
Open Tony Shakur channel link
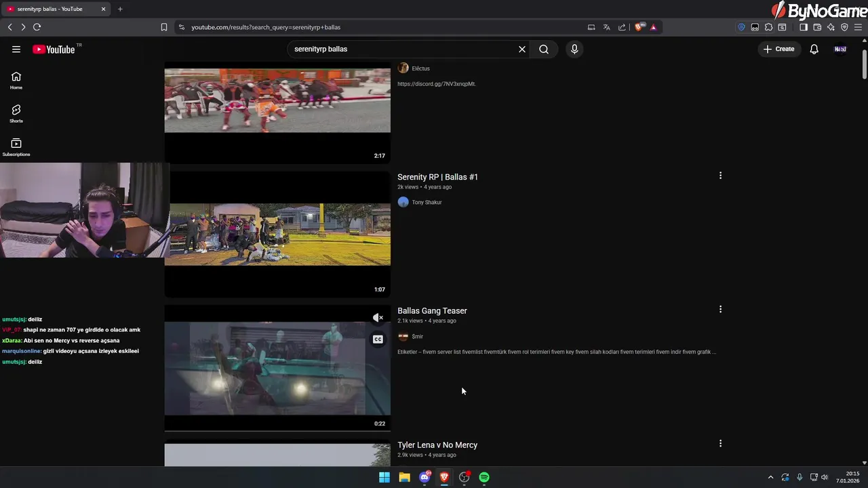pos(427,202)
